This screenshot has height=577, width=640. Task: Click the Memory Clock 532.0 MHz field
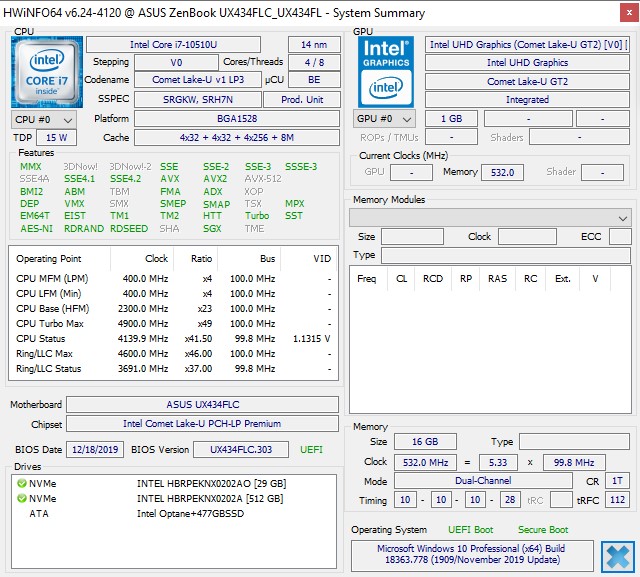pyautogui.click(x=425, y=462)
